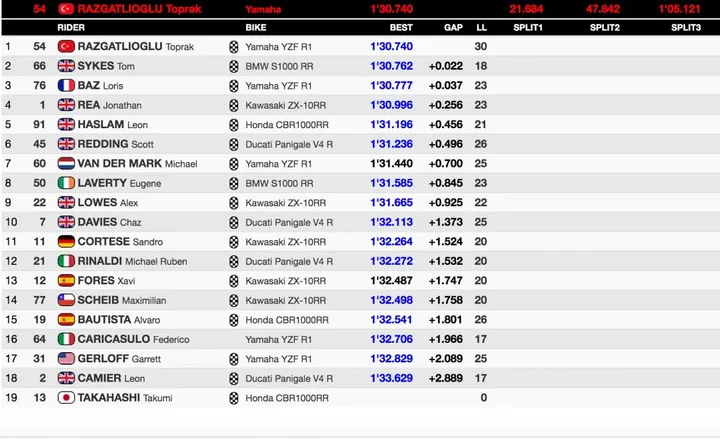Click Ducati Panigale V4 R in RINALDI row
Viewport: 720px width, 439px height.
[x=289, y=261]
